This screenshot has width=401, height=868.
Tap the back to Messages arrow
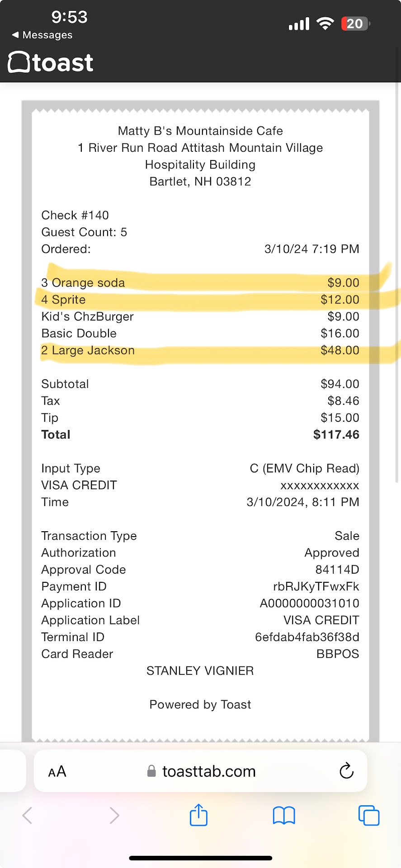(15, 35)
